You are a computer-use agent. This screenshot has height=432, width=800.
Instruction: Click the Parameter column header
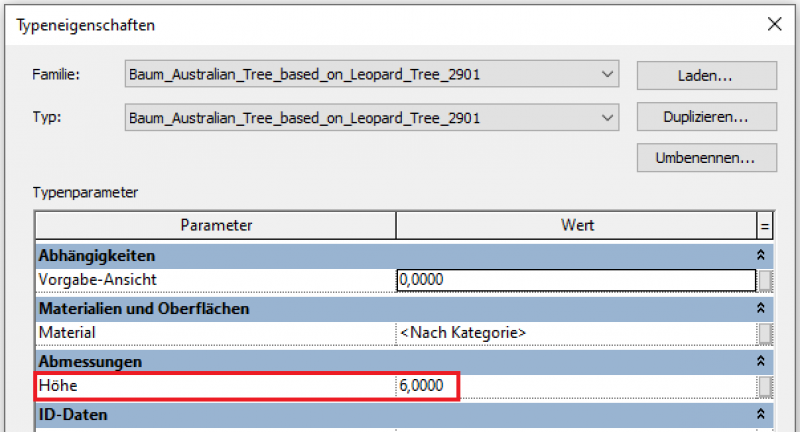[216, 225]
